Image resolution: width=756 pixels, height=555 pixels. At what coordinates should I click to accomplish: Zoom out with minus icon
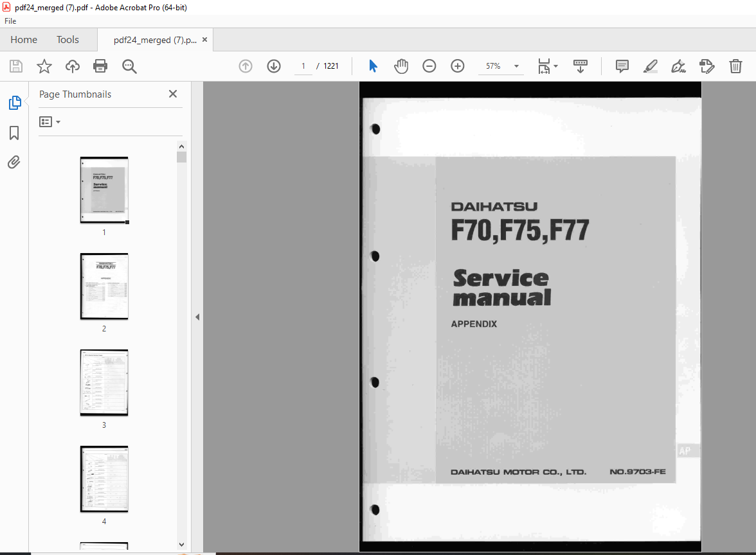tap(429, 66)
